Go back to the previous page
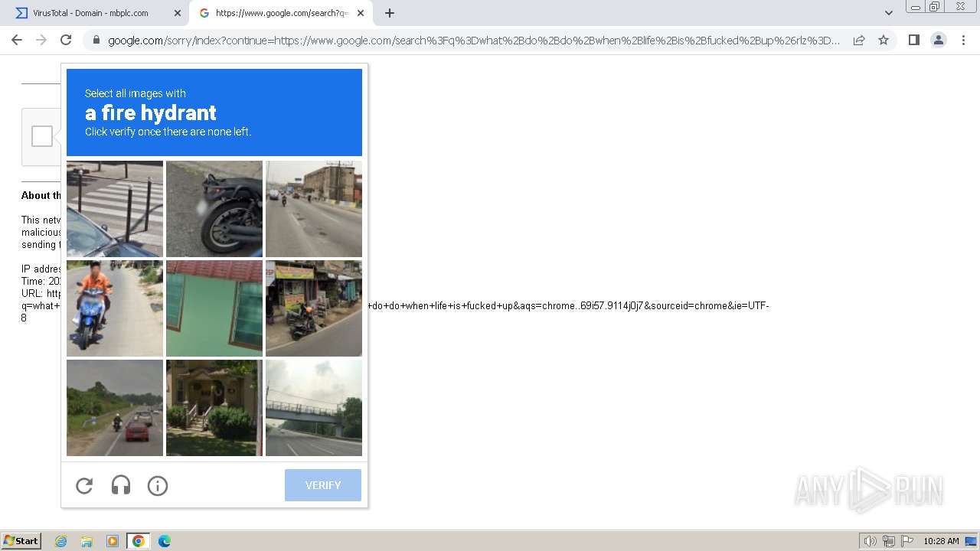Viewport: 980px width, 551px height. coord(17,40)
